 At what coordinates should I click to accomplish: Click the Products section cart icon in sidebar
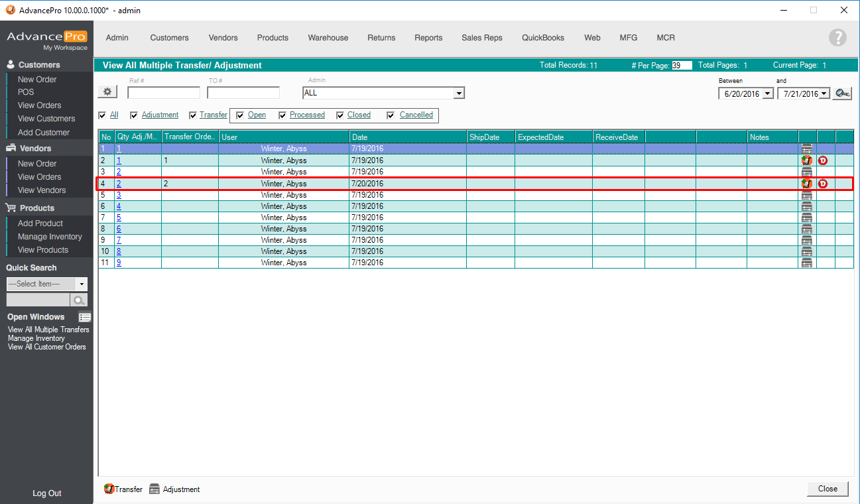(11, 208)
